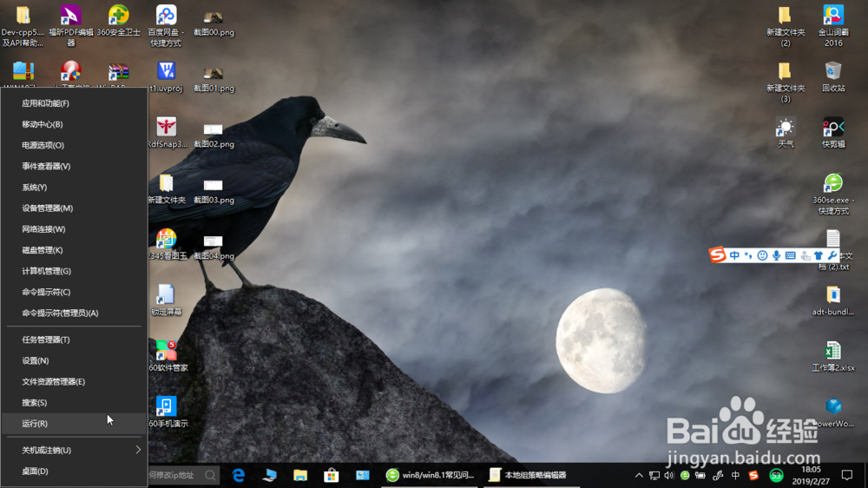Screen dimensions: 868x488
Task: Select 电源选项(O) from the menu
Action: (x=74, y=145)
